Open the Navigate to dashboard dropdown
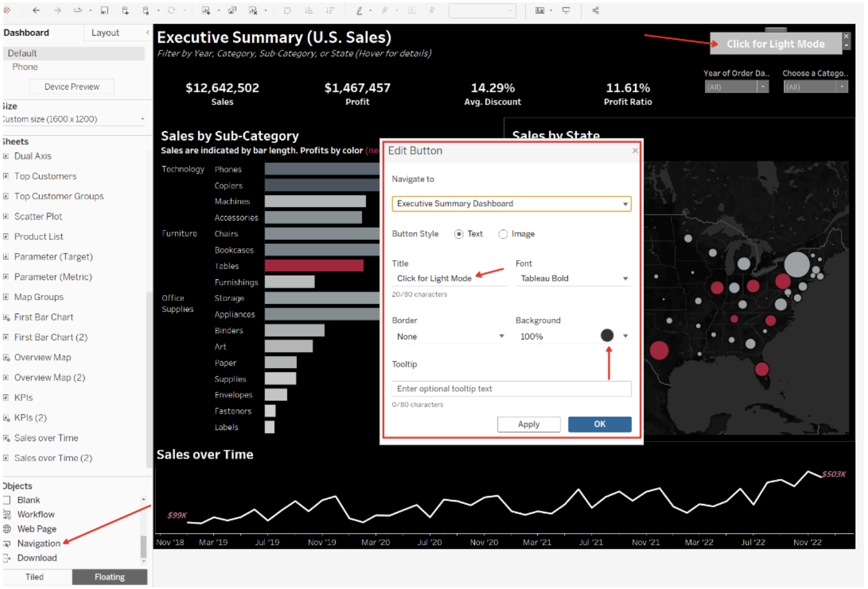This screenshot has height=589, width=868. pyautogui.click(x=624, y=204)
